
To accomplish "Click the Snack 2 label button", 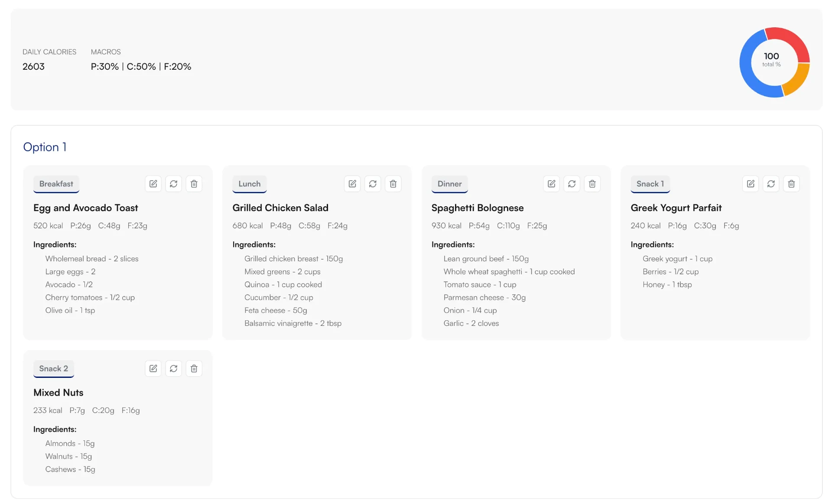I will point(53,368).
